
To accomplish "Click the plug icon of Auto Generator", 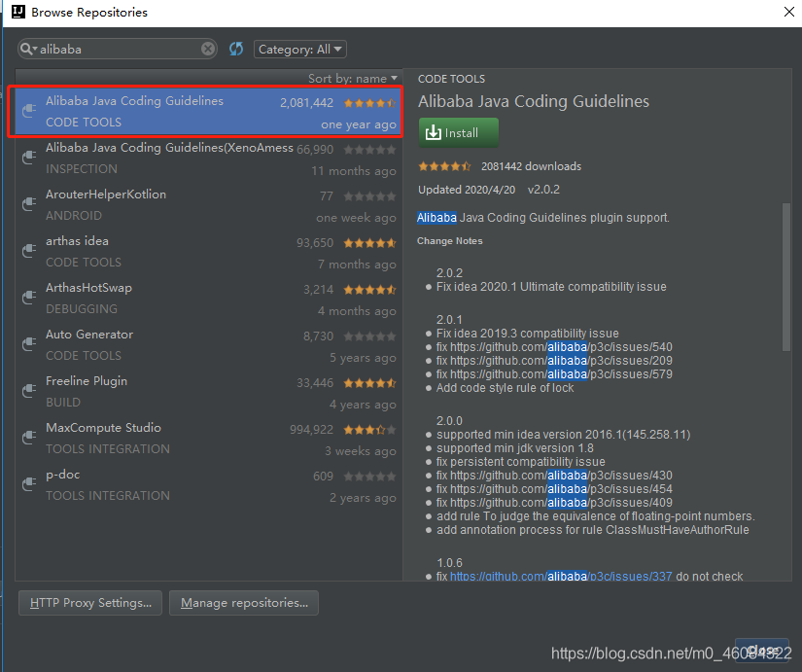I will [x=30, y=343].
